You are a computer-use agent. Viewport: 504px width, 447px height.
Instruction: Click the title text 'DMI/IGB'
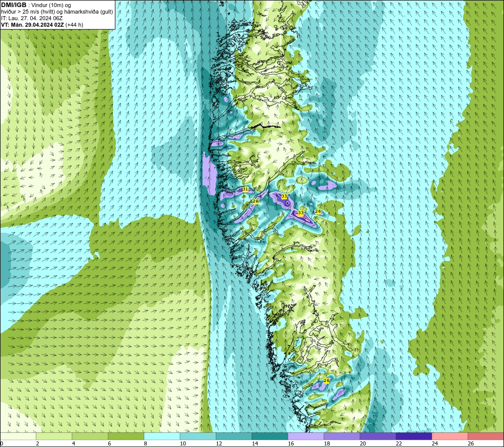click(x=14, y=5)
